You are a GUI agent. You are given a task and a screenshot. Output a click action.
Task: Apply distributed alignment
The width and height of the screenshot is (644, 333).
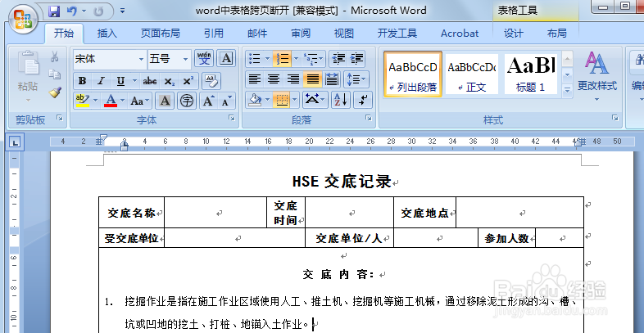coord(332,79)
